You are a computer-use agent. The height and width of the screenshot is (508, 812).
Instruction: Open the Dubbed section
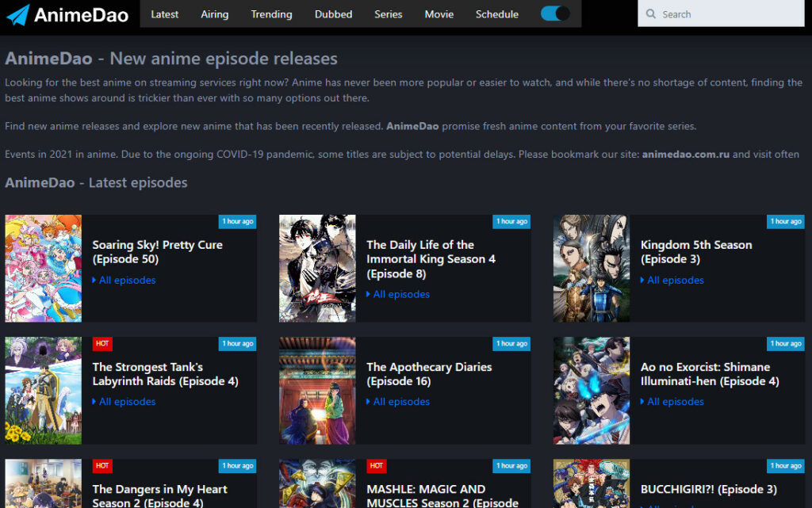point(334,14)
